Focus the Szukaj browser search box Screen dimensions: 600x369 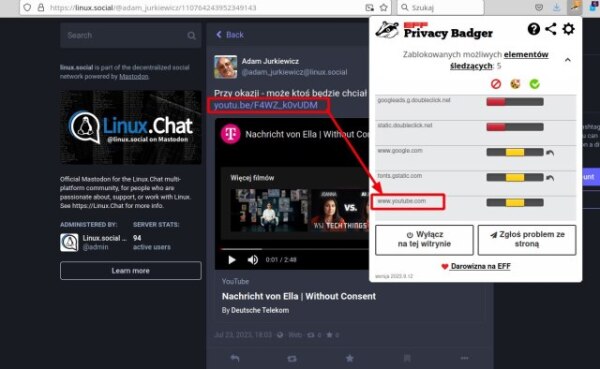(x=441, y=8)
